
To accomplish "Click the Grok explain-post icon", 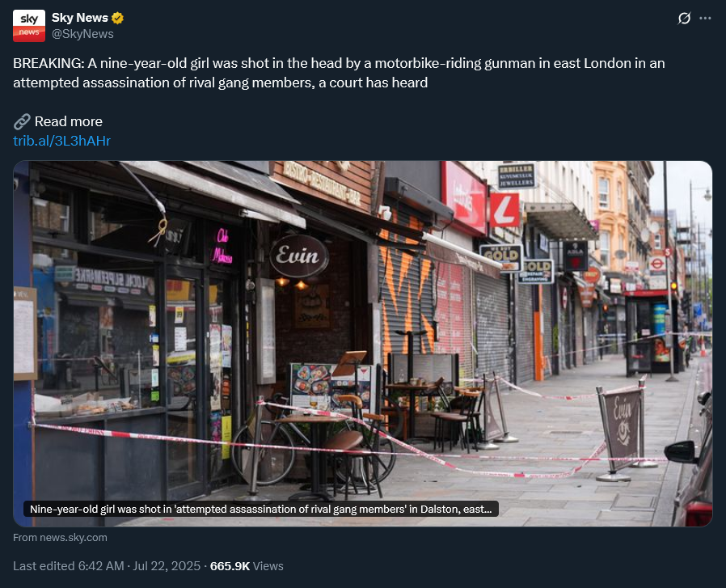I will tap(684, 18).
